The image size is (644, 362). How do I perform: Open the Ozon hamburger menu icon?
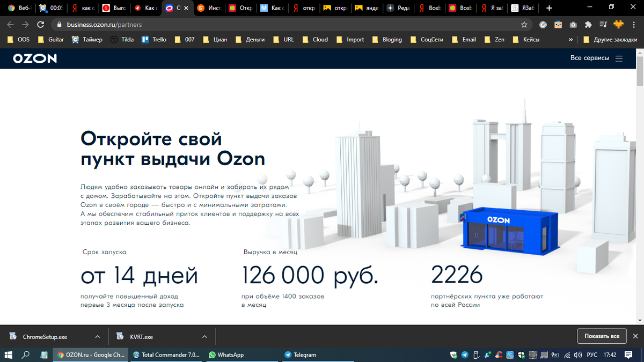[619, 58]
